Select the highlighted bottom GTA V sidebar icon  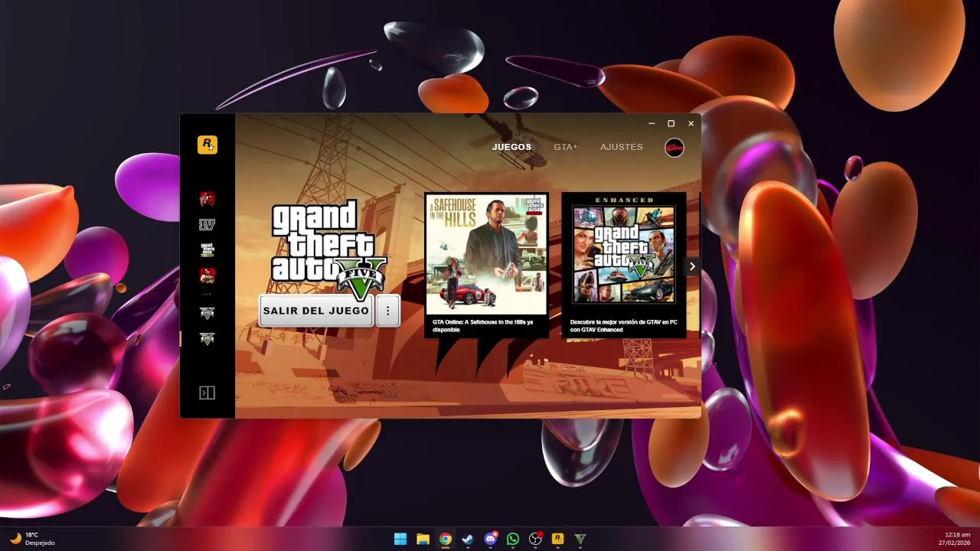coord(207,338)
